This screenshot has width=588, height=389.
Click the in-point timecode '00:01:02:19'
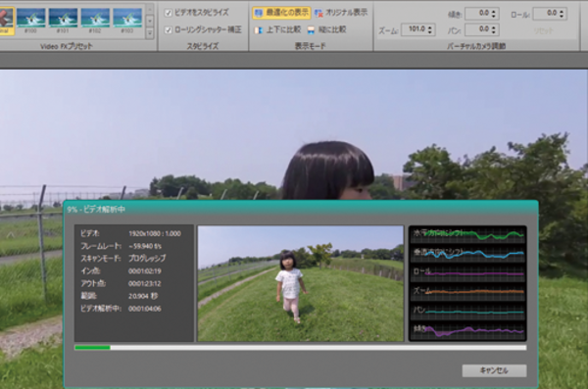click(144, 270)
